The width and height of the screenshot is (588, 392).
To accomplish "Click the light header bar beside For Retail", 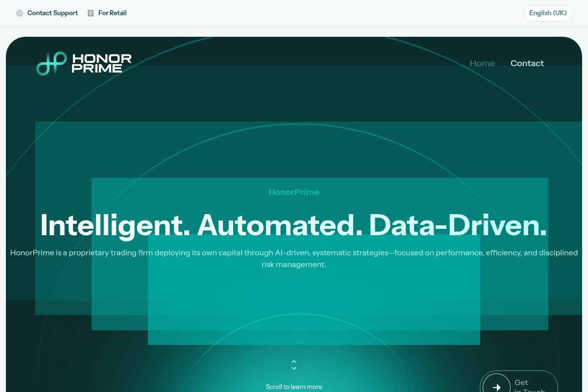I will coord(323,13).
